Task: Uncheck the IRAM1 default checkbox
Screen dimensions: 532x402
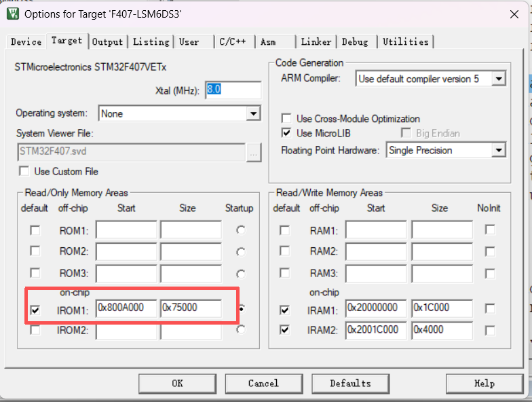Action: tap(285, 310)
